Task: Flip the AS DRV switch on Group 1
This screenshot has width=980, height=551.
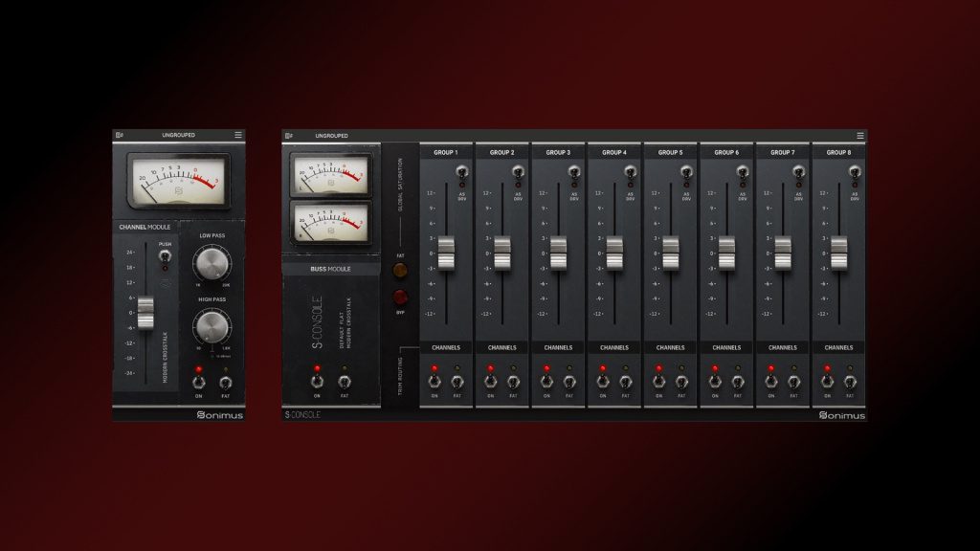Action: (x=462, y=171)
